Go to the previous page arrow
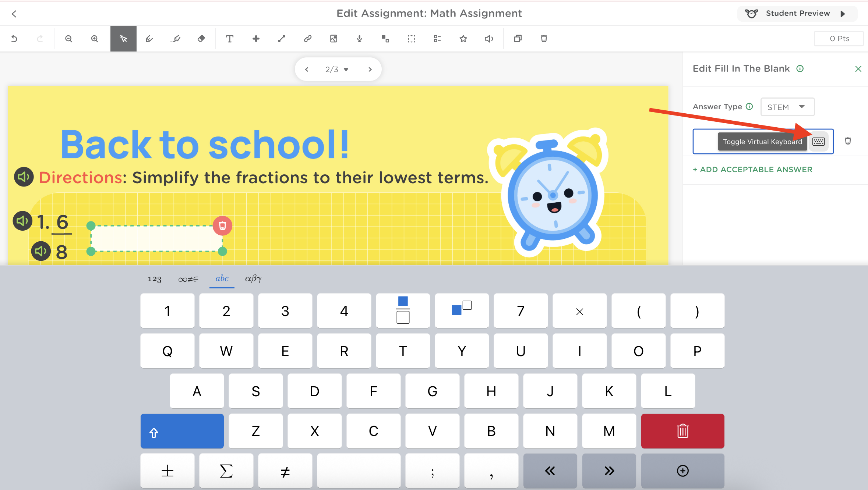868x490 pixels. pos(307,69)
